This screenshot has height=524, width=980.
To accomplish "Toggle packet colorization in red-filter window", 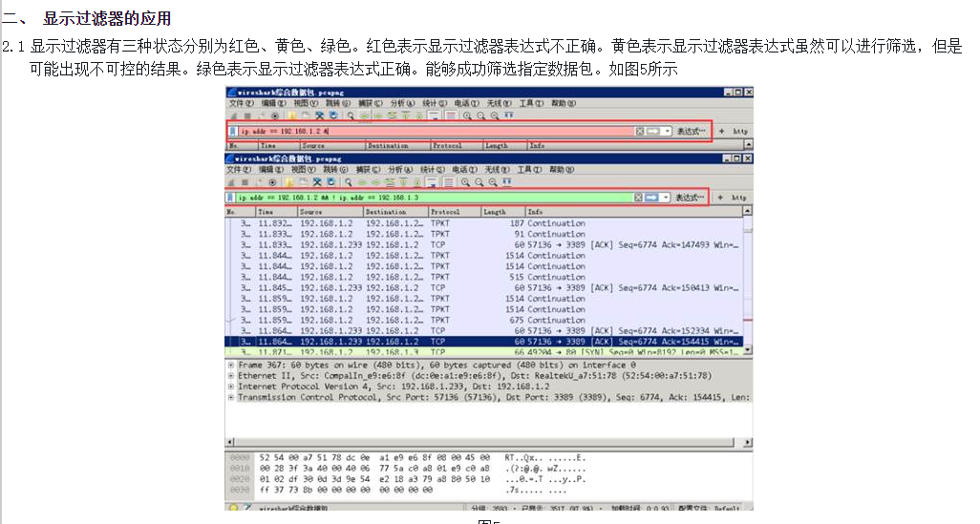I will tap(451, 115).
